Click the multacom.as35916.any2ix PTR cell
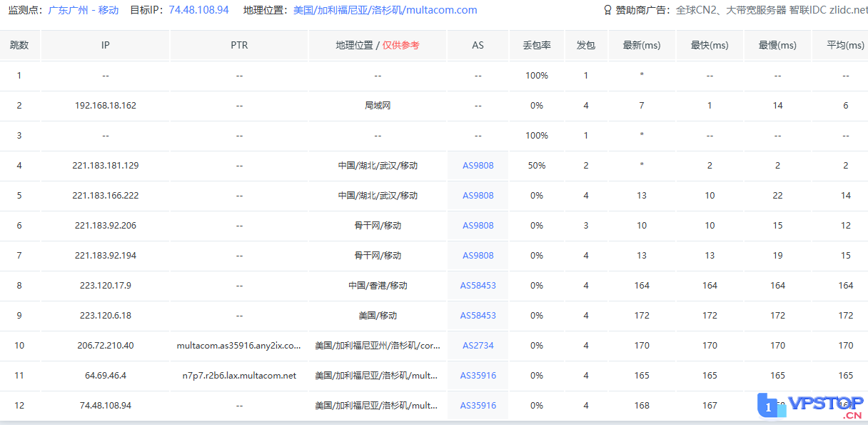The width and height of the screenshot is (868, 425). point(239,346)
